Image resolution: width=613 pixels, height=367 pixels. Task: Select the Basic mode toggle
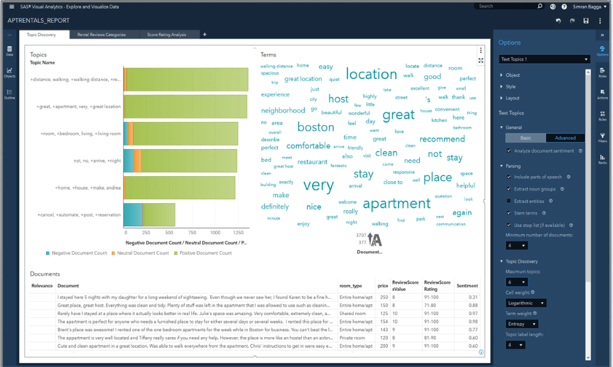525,138
